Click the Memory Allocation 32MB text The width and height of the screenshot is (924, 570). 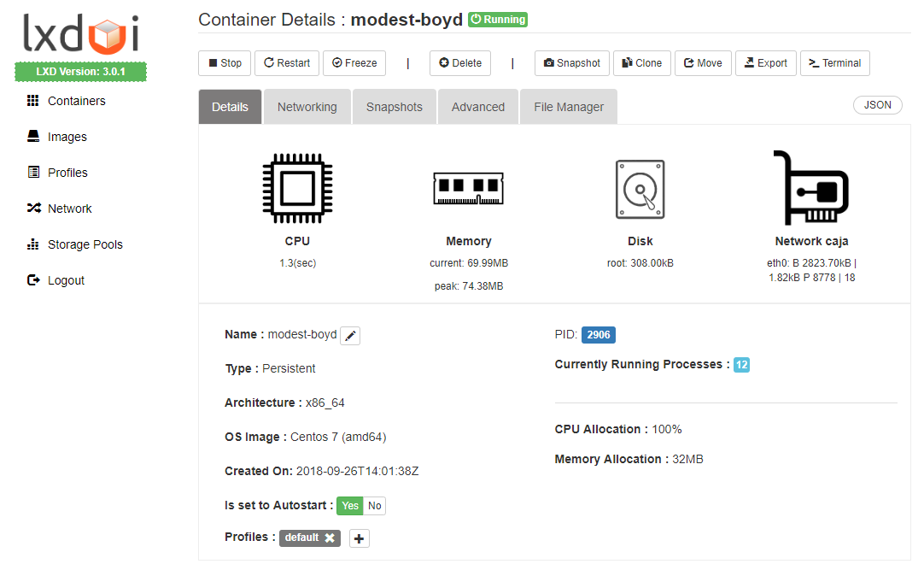pyautogui.click(x=629, y=459)
